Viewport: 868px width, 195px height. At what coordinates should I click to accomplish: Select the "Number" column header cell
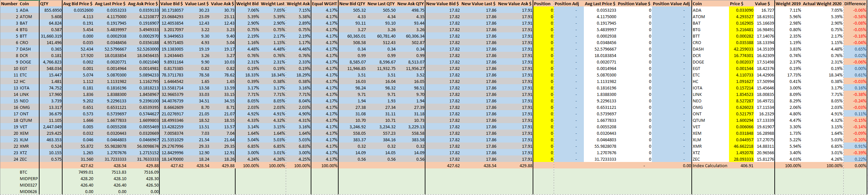pyautogui.click(x=9, y=4)
